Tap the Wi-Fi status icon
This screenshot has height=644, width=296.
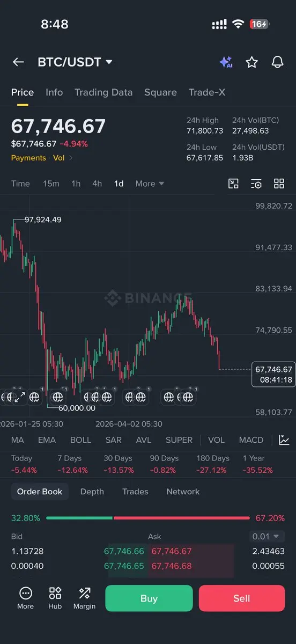(238, 24)
